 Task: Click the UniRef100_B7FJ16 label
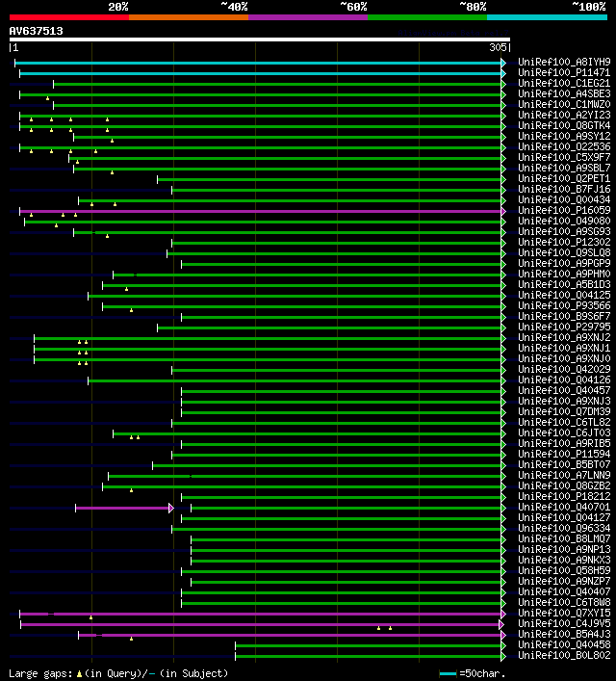[x=564, y=189]
